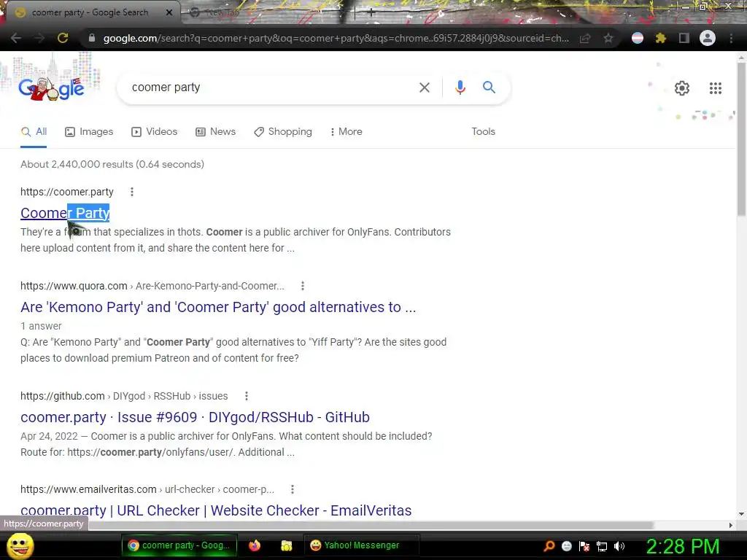Launch Firefox from the taskbar
The image size is (747, 560).
tap(255, 545)
